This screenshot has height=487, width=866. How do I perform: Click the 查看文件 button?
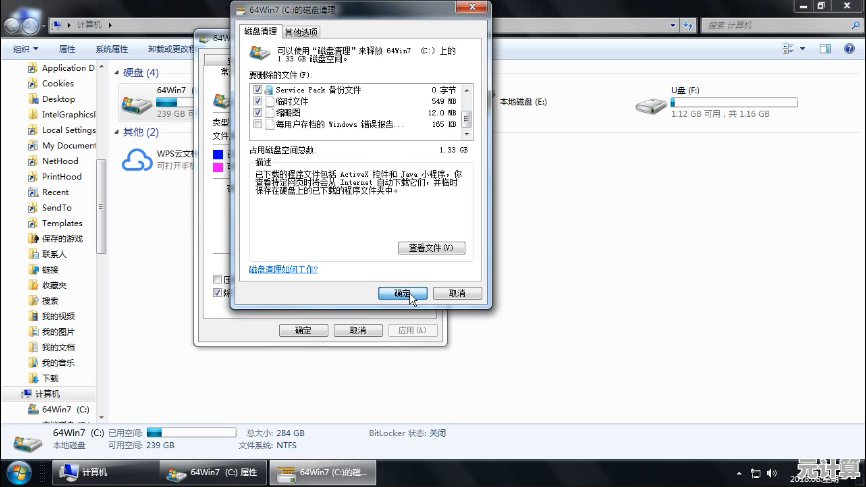point(431,248)
